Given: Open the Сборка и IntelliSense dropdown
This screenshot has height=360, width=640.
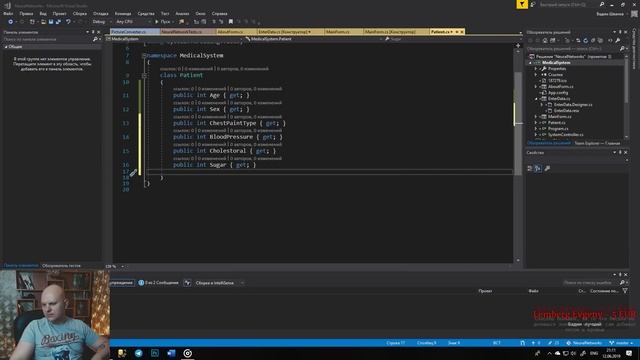Looking at the screenshot, I should (x=219, y=282).
